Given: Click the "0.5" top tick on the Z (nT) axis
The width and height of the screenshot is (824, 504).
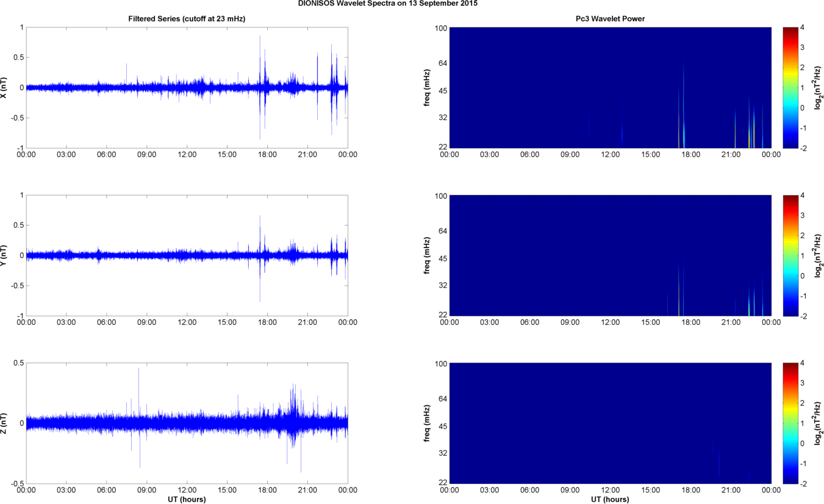Looking at the screenshot, I should (18, 364).
